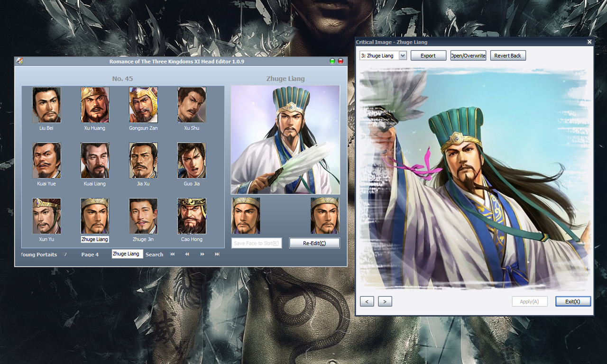Open the Young Portraits dropdown arrow
Image resolution: width=607 pixels, height=364 pixels.
click(65, 255)
